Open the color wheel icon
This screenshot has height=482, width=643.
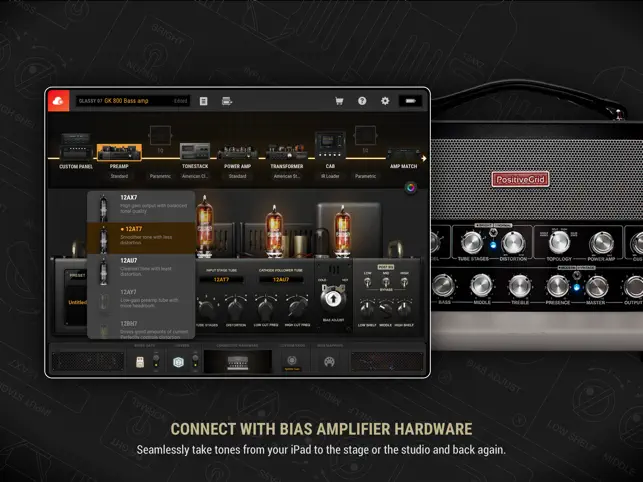410,188
